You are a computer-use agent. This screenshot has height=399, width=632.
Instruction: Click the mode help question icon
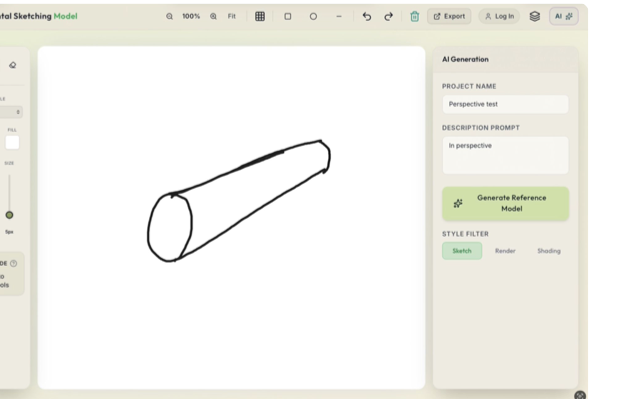pos(14,264)
